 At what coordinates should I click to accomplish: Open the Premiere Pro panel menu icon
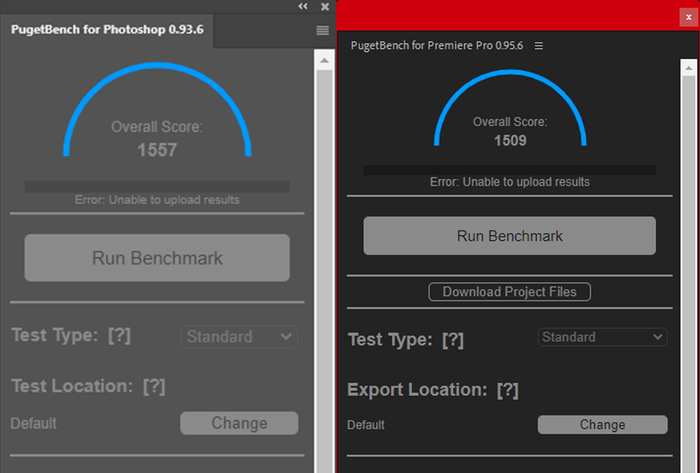(x=539, y=46)
